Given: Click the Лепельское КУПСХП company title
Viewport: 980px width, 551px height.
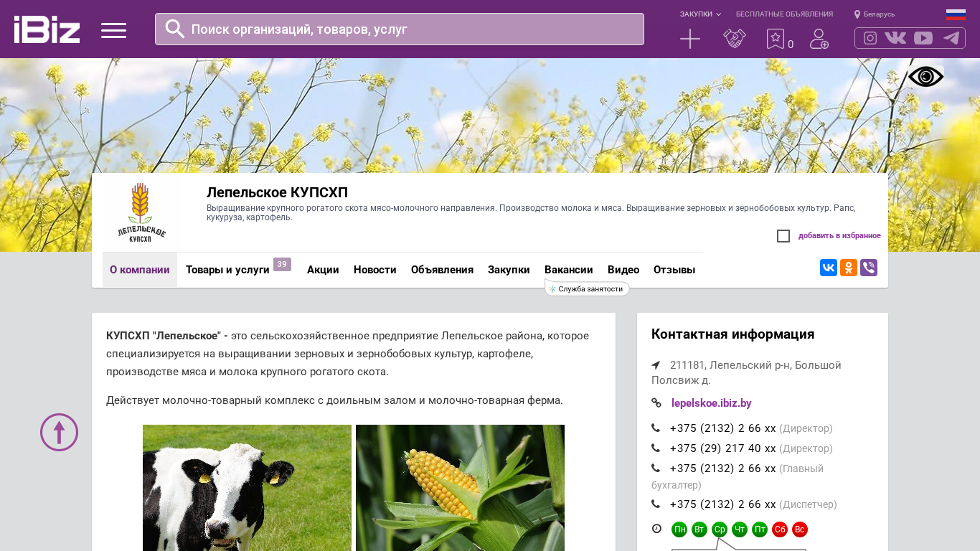Looking at the screenshot, I should [277, 192].
